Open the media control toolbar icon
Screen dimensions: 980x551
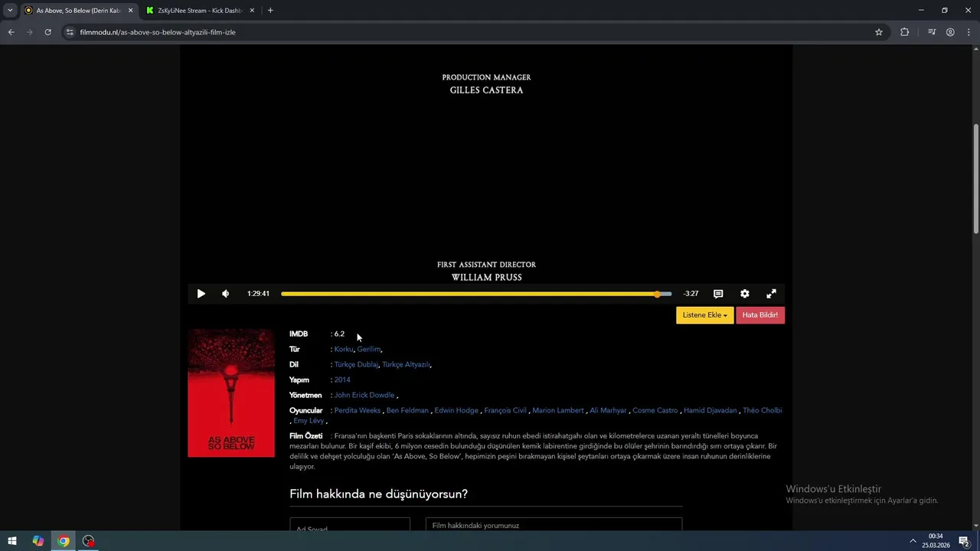pyautogui.click(x=932, y=32)
